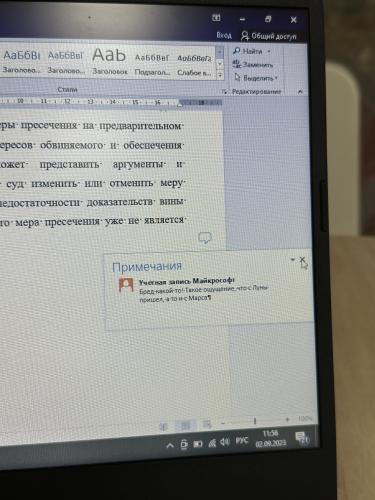Screen dimensions: 375x500
Task: Click zoom in plus button
Action: coord(287,420)
